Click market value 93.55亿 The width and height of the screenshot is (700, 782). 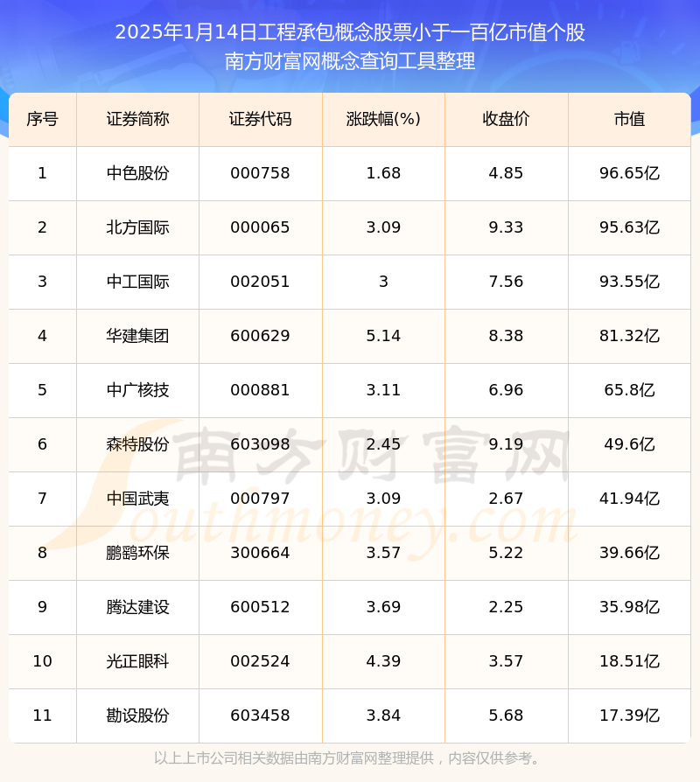coord(630,282)
